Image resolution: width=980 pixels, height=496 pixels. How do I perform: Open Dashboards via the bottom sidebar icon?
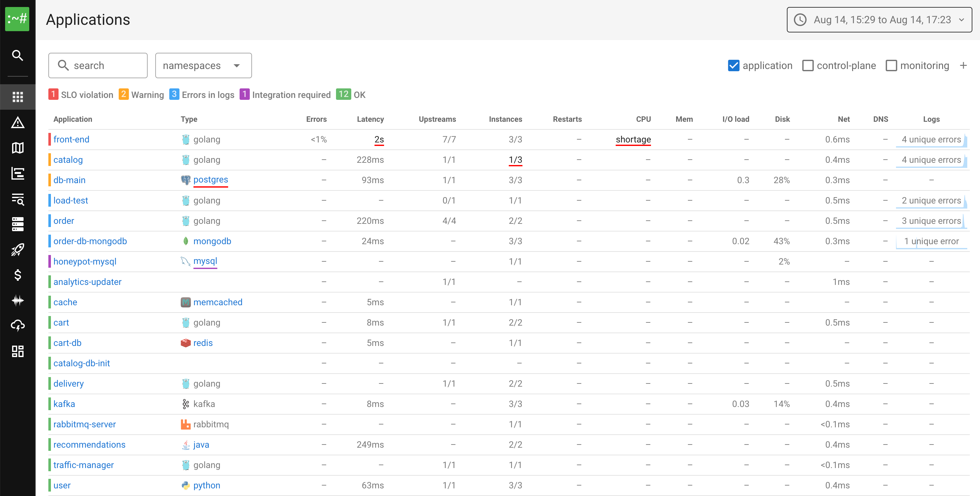click(x=17, y=351)
